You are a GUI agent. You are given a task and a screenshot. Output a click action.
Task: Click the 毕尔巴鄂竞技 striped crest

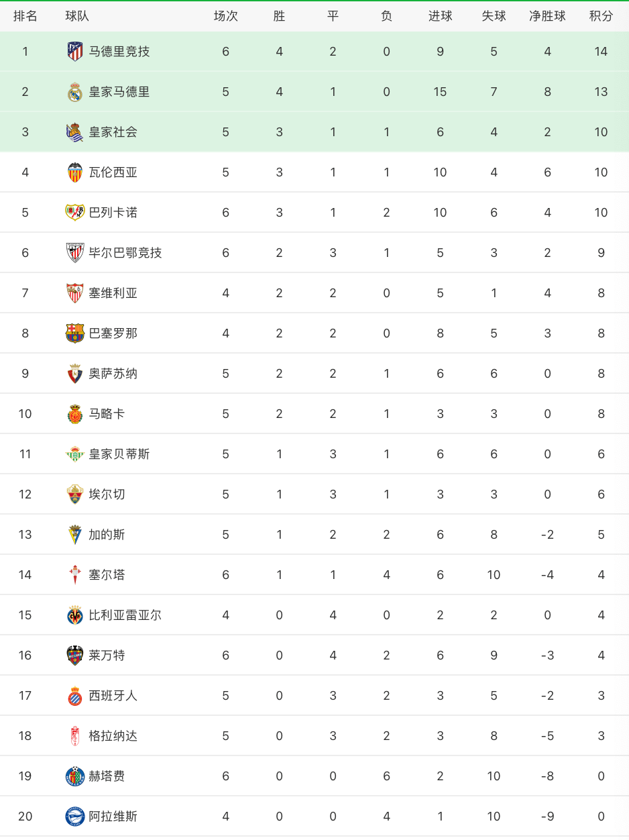click(x=75, y=253)
